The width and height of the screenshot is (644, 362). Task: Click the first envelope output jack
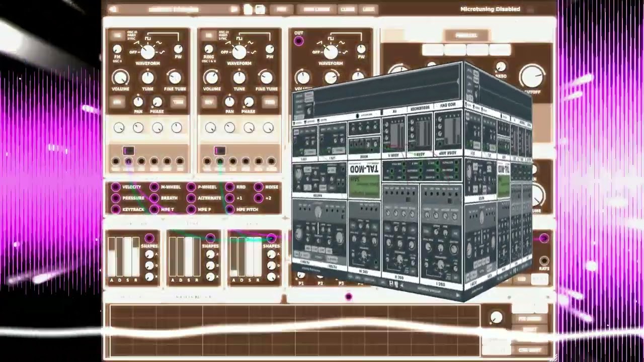(149, 238)
